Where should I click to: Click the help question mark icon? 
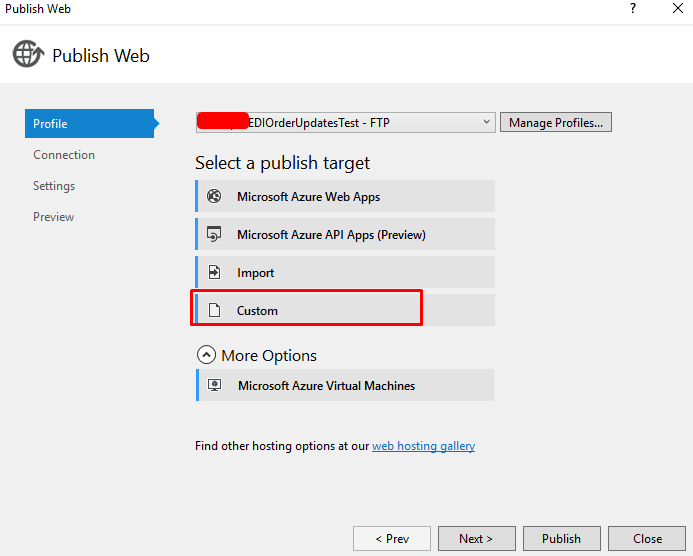[633, 8]
